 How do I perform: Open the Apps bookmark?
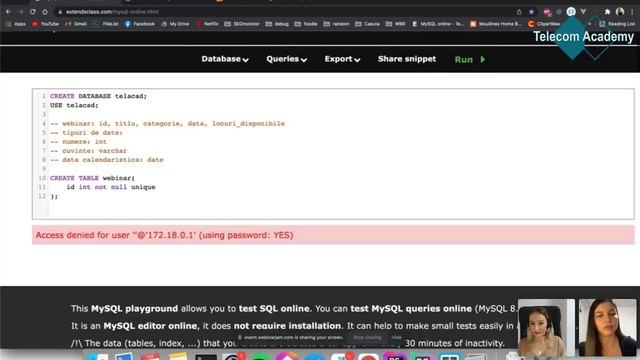click(x=16, y=24)
